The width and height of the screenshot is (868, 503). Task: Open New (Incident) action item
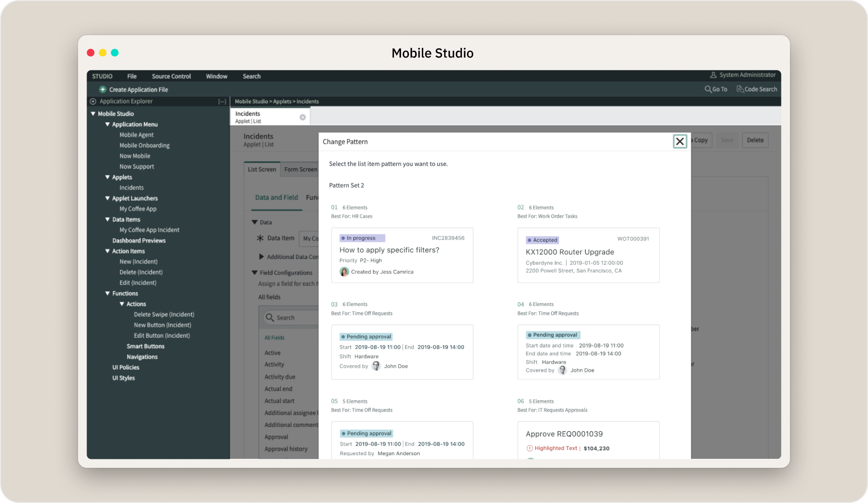(x=138, y=261)
